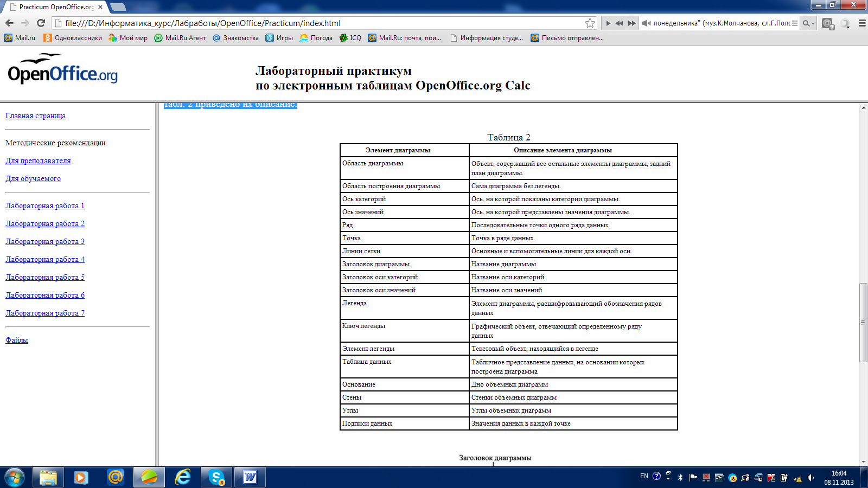Screen dimensions: 868x488
Task: Click the OpenOffice.org logo
Action: pyautogui.click(x=62, y=69)
